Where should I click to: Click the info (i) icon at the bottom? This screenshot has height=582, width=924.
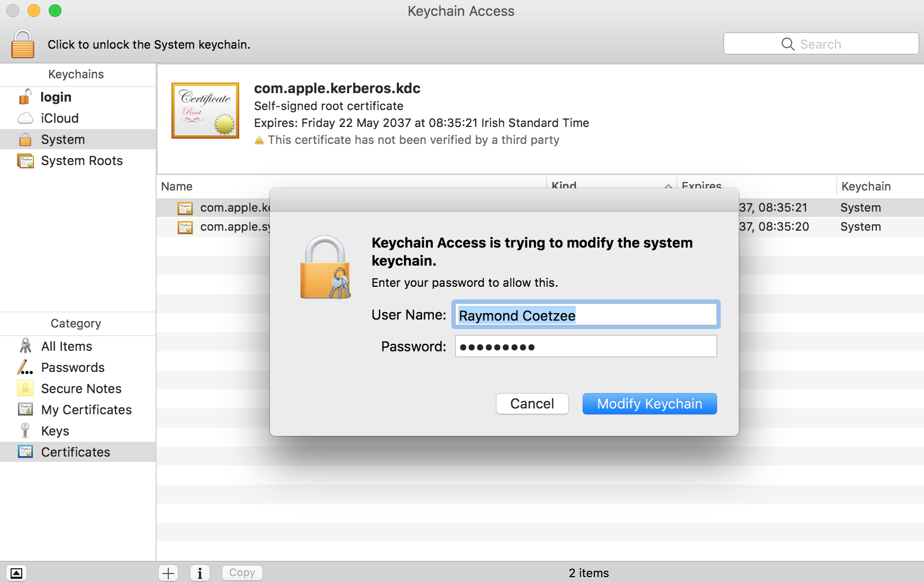200,573
